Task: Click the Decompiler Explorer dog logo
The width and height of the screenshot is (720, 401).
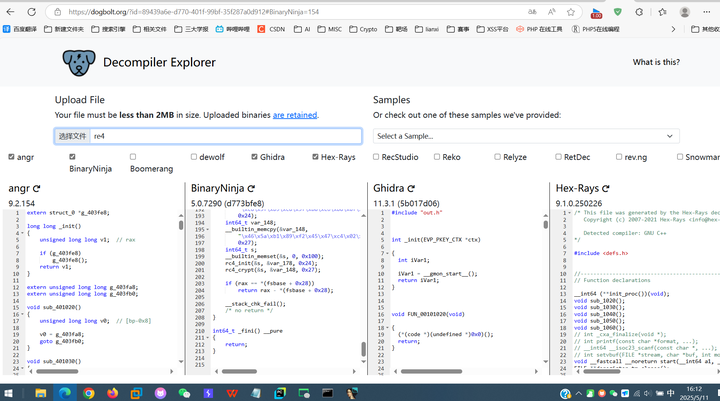Action: pyautogui.click(x=79, y=62)
